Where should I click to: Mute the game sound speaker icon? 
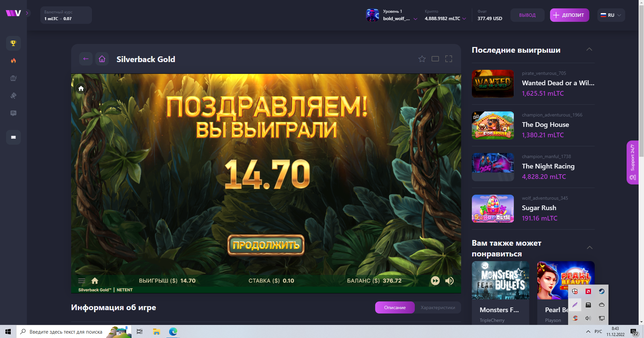(x=449, y=281)
